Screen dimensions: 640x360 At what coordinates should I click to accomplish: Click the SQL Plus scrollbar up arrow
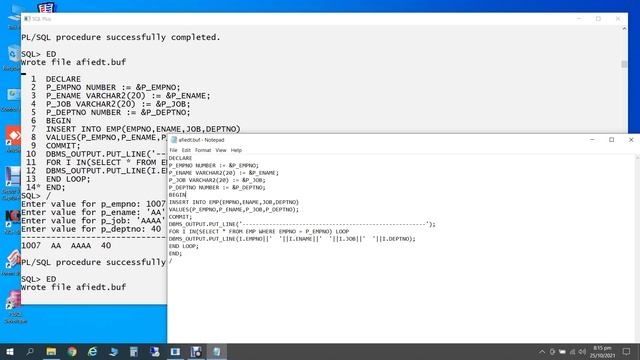coord(624,29)
